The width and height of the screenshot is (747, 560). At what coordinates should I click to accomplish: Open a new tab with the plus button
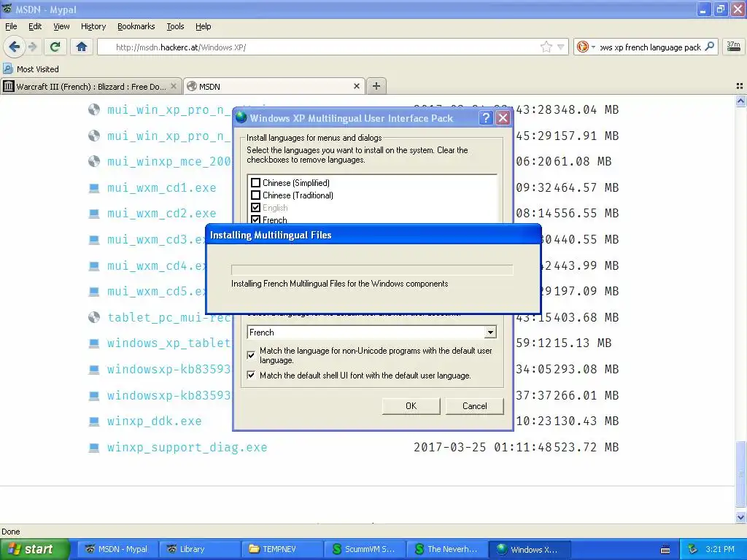tap(376, 86)
